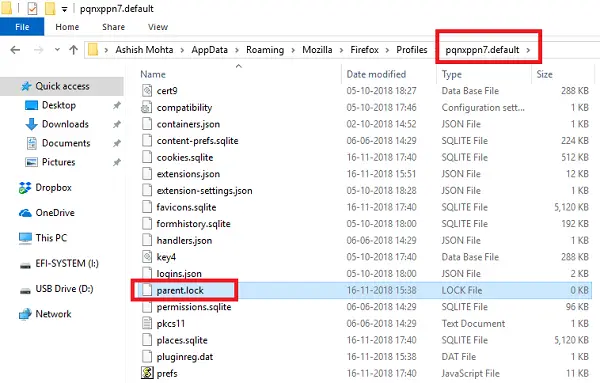Switch to the View ribbon tab
This screenshot has height=383, width=600.
[158, 27]
